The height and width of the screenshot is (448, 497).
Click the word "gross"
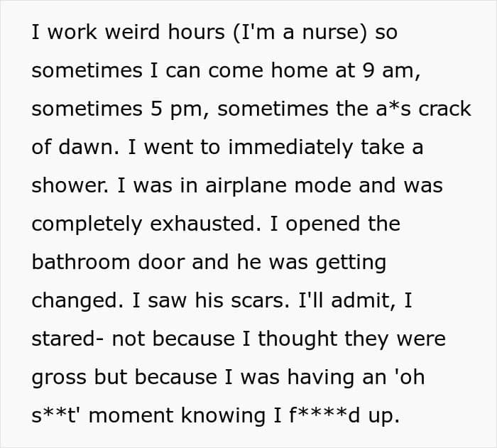click(57, 378)
